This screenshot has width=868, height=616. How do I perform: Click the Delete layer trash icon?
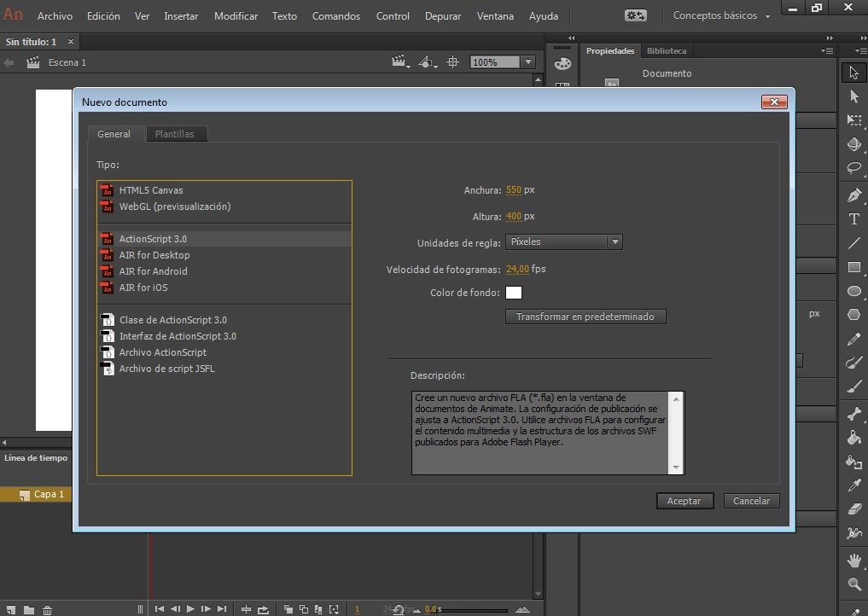pos(47,609)
